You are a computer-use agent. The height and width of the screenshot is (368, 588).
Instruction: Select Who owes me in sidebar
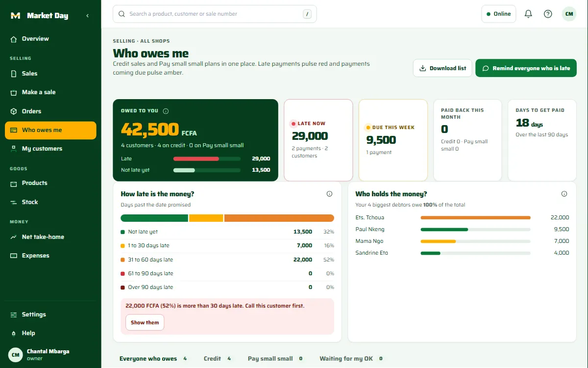pos(50,130)
